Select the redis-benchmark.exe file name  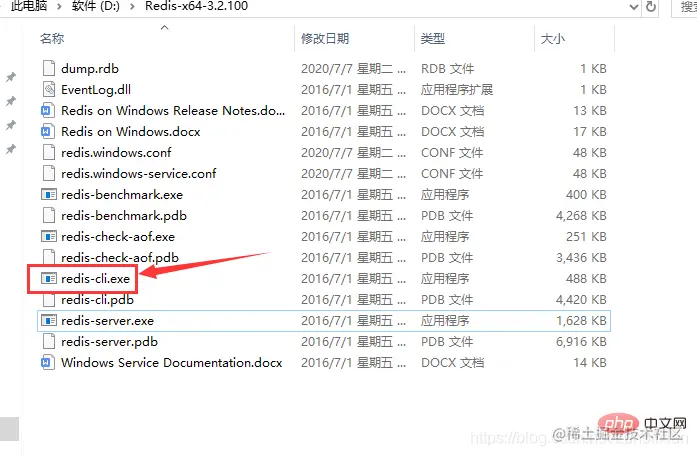(122, 194)
